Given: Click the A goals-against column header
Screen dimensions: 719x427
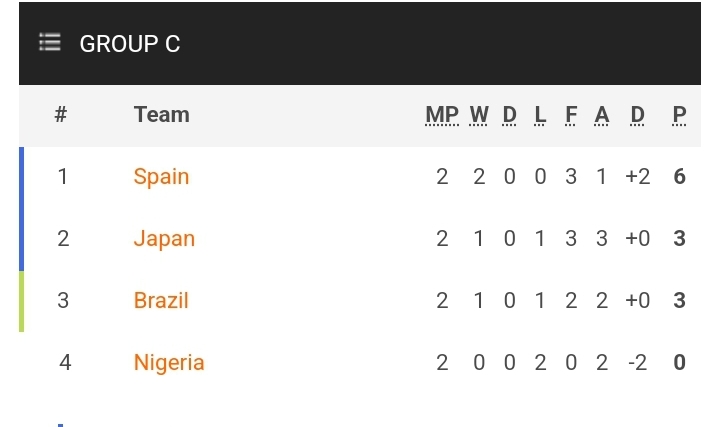Looking at the screenshot, I should 602,115.
